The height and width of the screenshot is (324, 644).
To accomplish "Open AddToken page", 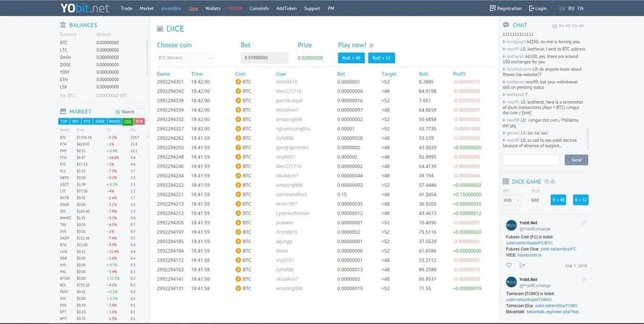I will (286, 8).
